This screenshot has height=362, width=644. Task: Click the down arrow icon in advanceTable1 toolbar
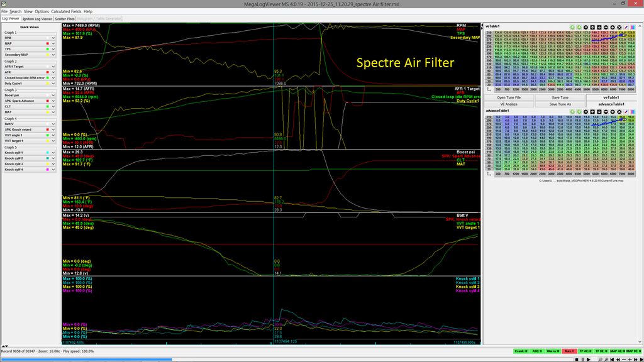pos(599,111)
